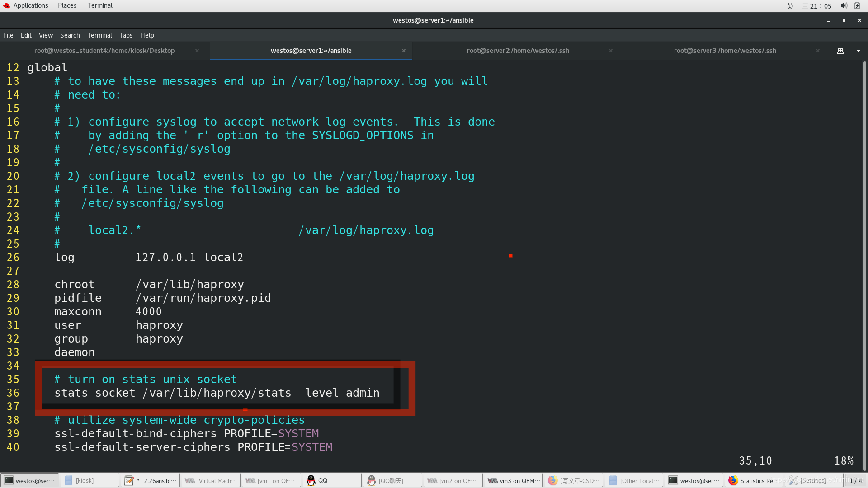Close the root@server2 tab
The width and height of the screenshot is (868, 488).
coord(611,51)
